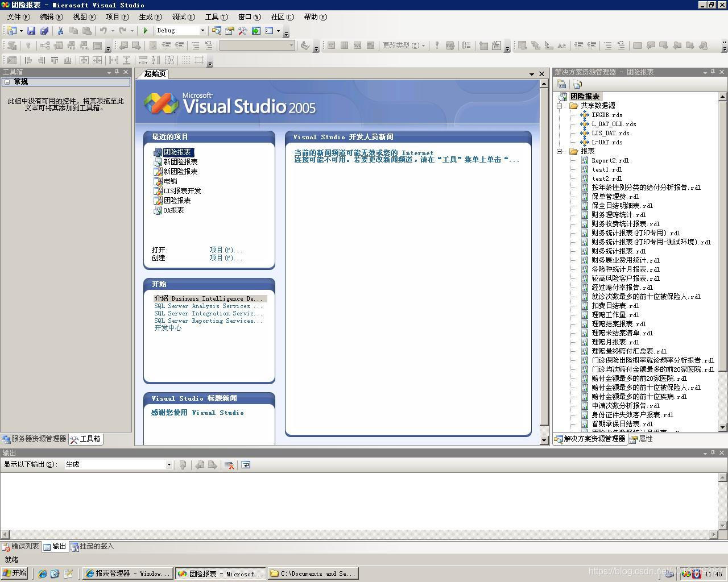Click Properties icon in Solution Explorer toolbar
The image size is (728, 582).
[562, 84]
